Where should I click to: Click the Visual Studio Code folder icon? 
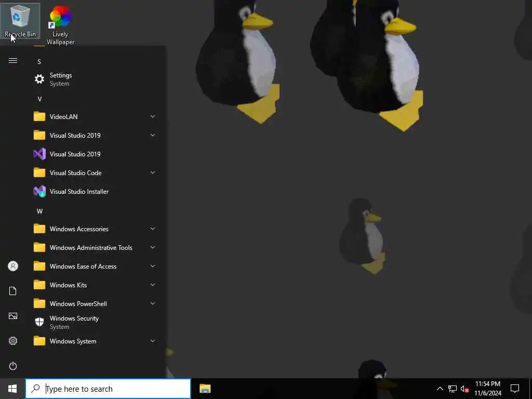coord(39,172)
